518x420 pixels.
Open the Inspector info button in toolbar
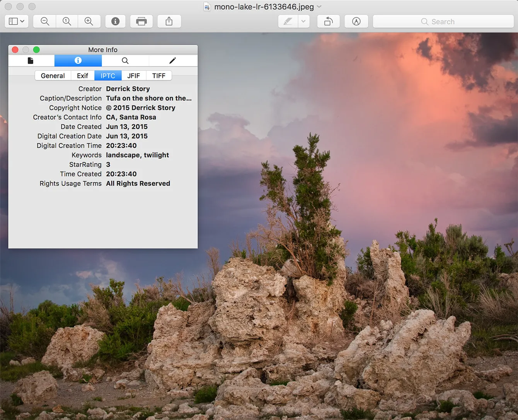[x=115, y=22]
